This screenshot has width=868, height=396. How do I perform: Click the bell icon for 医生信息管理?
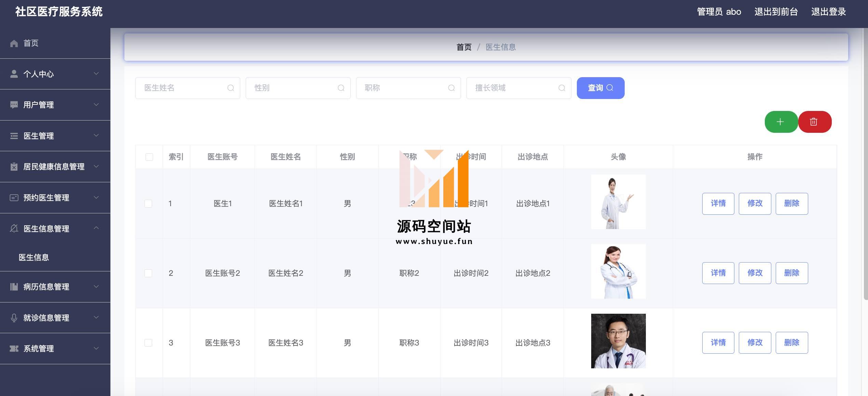[14, 228]
